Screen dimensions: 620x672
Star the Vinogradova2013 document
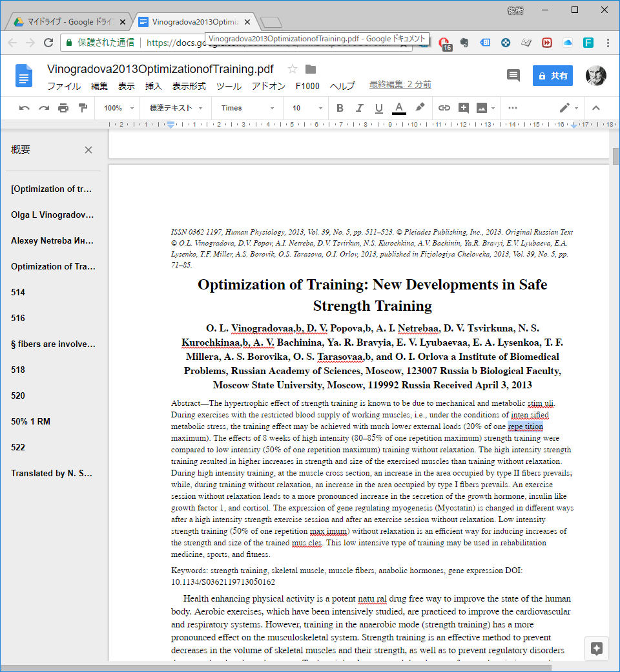(293, 69)
